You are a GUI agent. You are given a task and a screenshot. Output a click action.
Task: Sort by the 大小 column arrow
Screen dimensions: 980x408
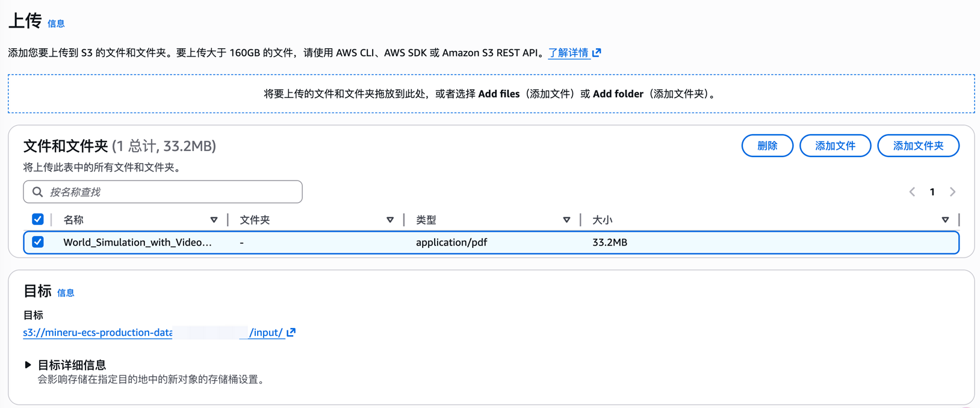[x=945, y=220]
